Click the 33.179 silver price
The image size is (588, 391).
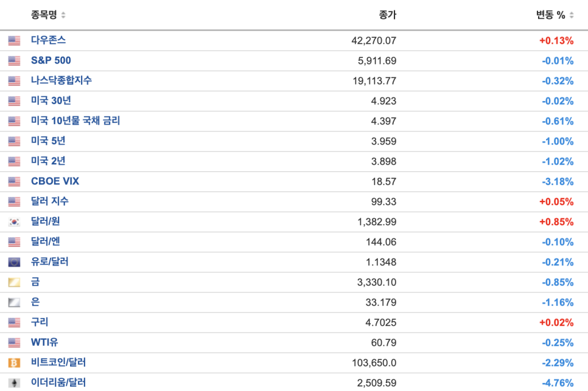[381, 303]
